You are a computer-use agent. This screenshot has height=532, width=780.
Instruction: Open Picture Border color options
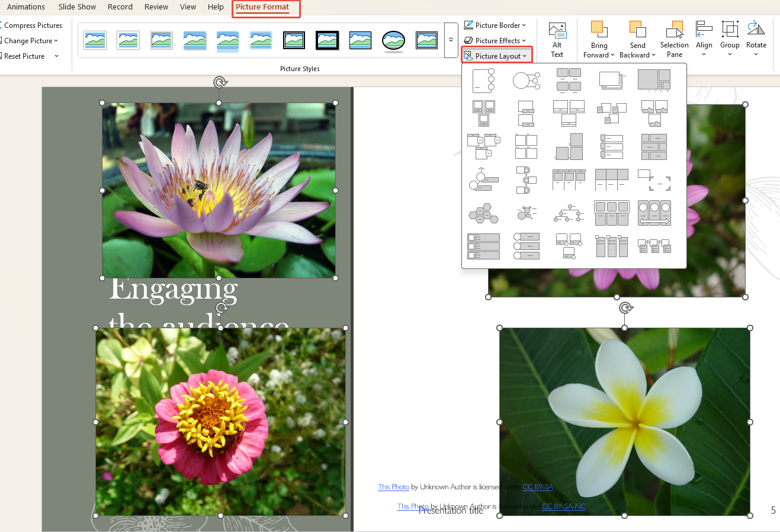click(x=495, y=25)
